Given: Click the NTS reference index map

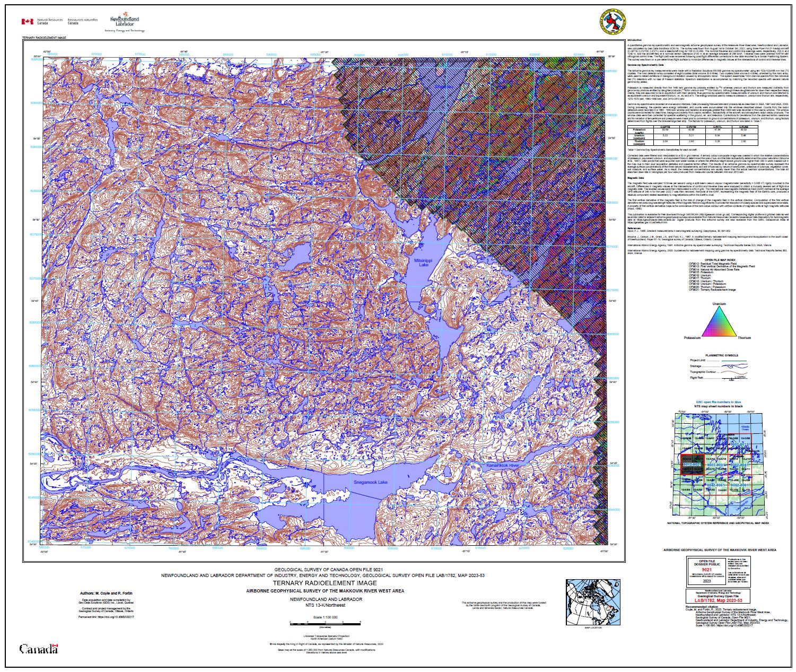Looking at the screenshot, I should [719, 465].
